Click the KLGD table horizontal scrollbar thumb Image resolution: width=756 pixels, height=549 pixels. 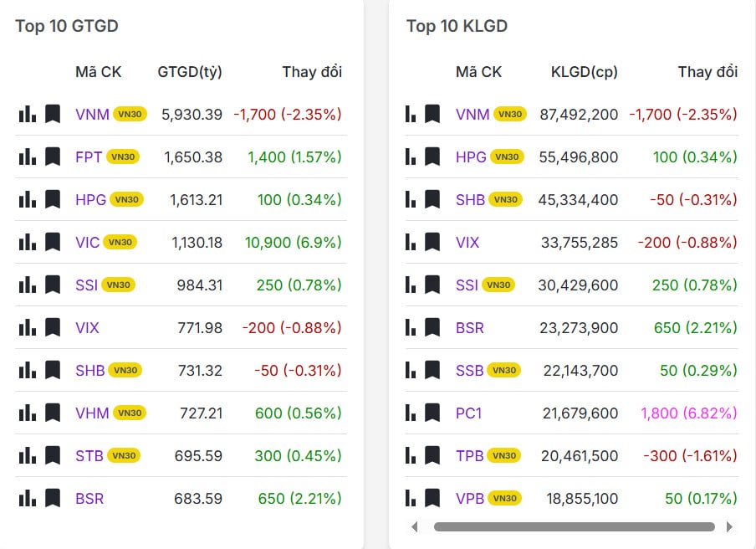click(x=574, y=526)
